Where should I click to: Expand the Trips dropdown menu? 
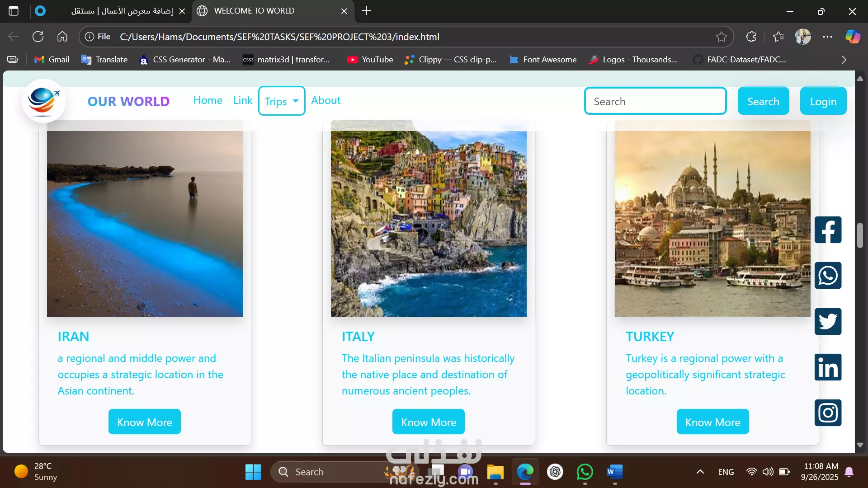point(281,101)
